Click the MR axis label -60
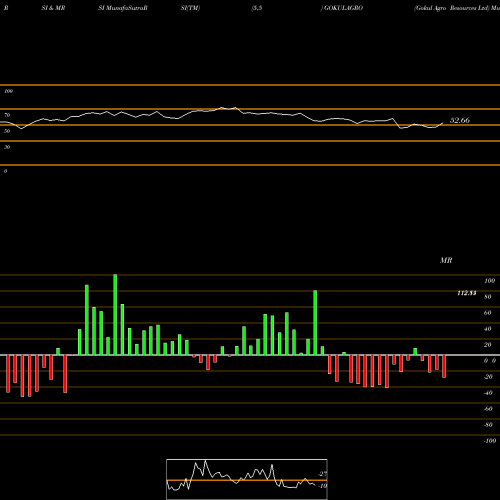This screenshot has height=500, width=500. (488, 409)
